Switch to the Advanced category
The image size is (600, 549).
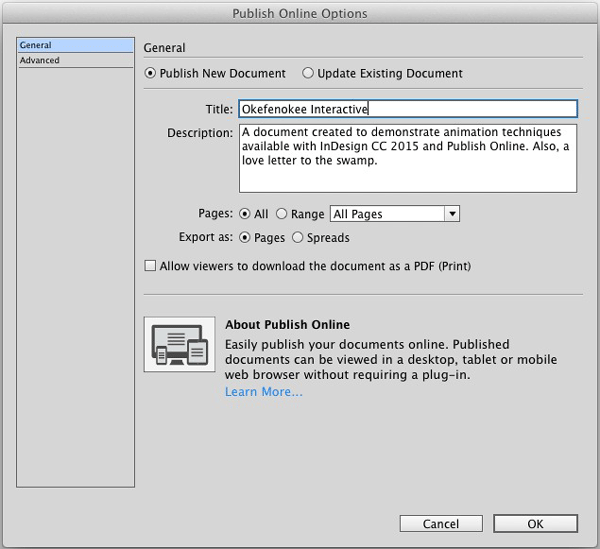click(75, 60)
